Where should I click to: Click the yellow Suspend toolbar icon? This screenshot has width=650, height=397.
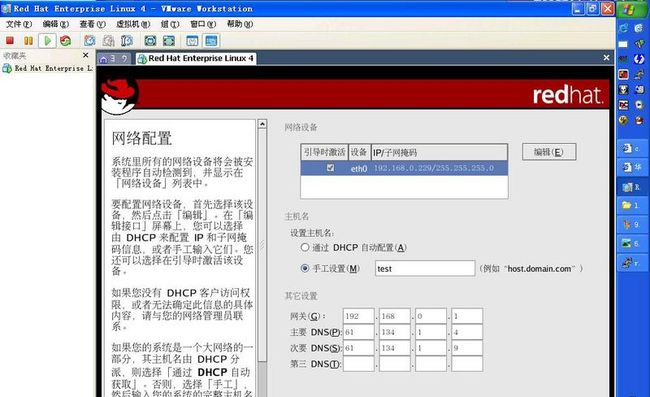tap(28, 41)
